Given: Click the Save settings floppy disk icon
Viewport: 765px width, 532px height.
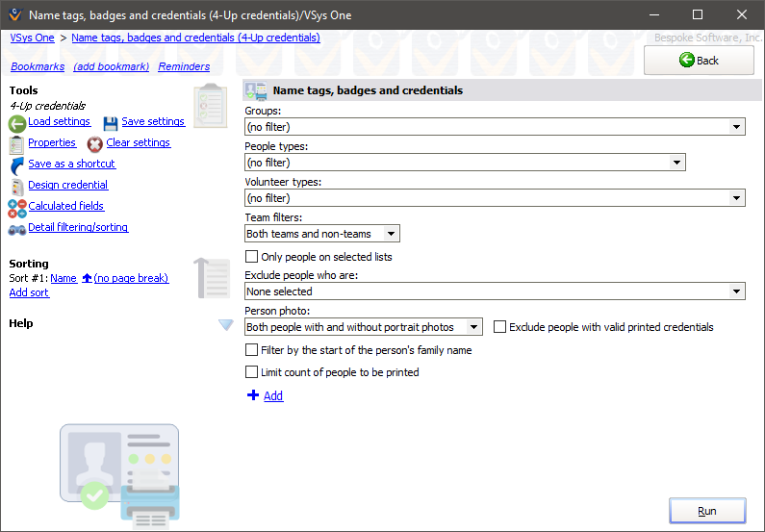Looking at the screenshot, I should (111, 123).
